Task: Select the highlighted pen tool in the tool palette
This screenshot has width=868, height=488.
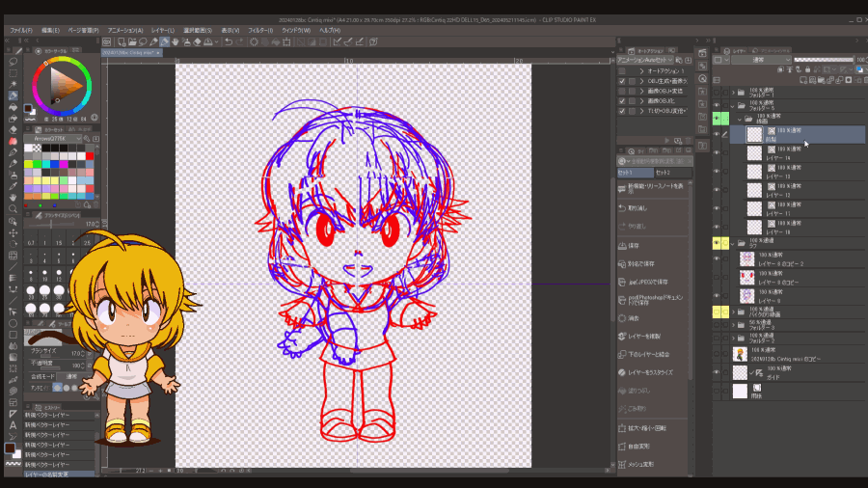Action: click(x=13, y=95)
